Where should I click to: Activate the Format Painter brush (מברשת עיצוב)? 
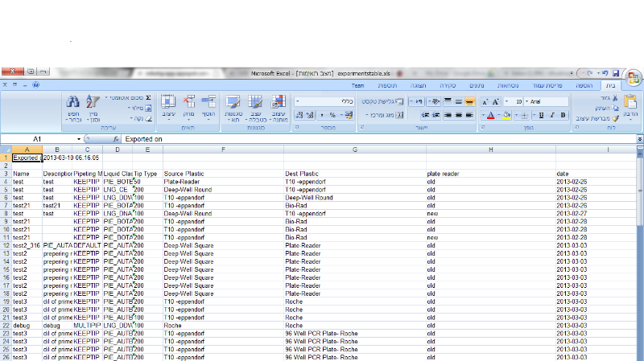pyautogui.click(x=615, y=118)
